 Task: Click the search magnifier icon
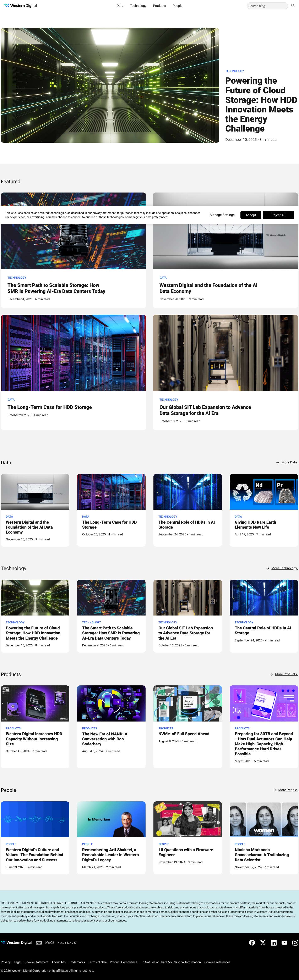click(293, 6)
